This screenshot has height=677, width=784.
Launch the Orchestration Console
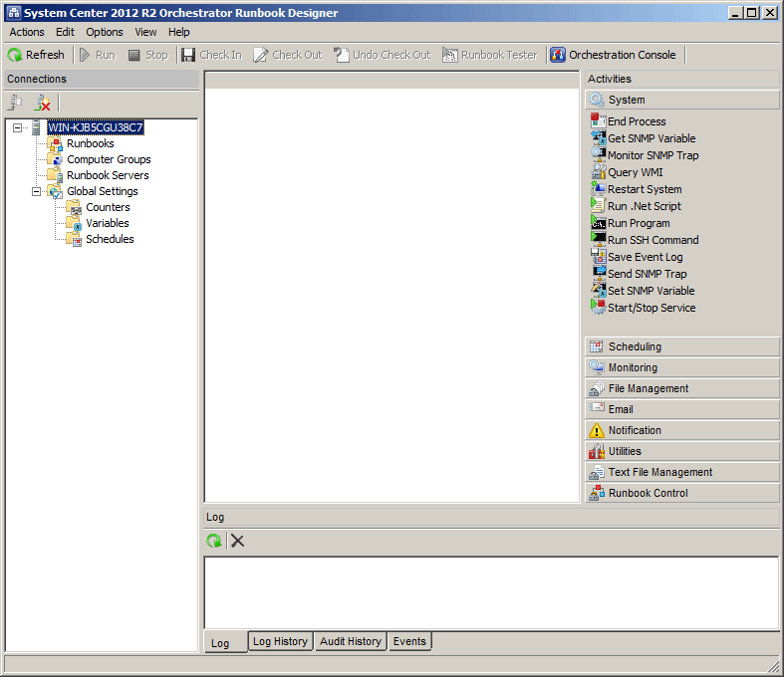click(x=614, y=55)
